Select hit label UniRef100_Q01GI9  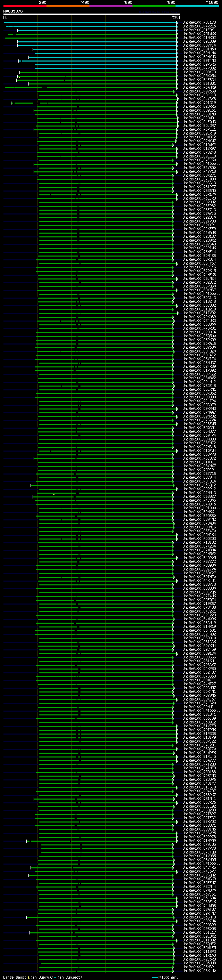pyautogui.click(x=199, y=103)
